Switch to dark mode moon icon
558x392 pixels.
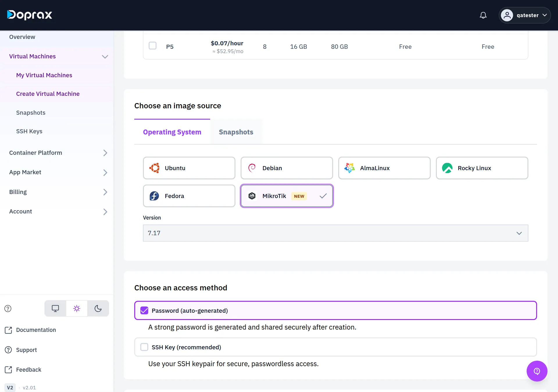pyautogui.click(x=98, y=308)
